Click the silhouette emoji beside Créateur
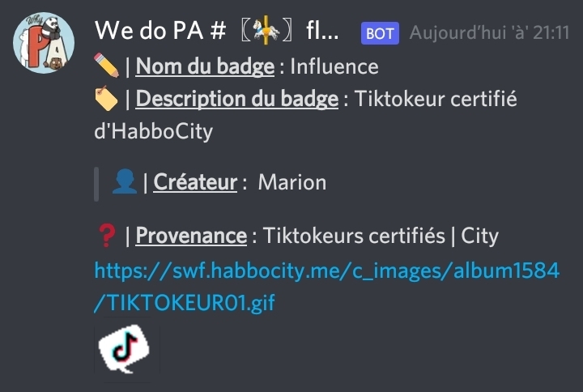This screenshot has width=583, height=392. 125,181
